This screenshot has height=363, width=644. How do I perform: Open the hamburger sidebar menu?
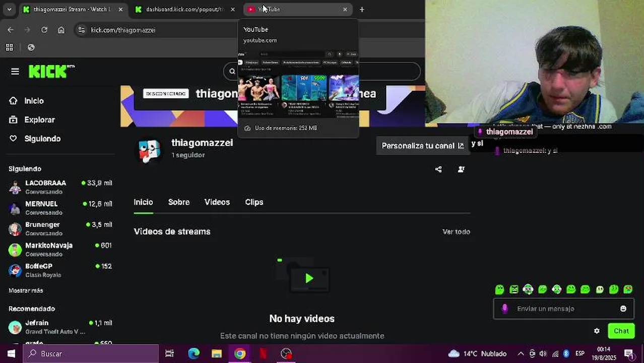pyautogui.click(x=15, y=72)
